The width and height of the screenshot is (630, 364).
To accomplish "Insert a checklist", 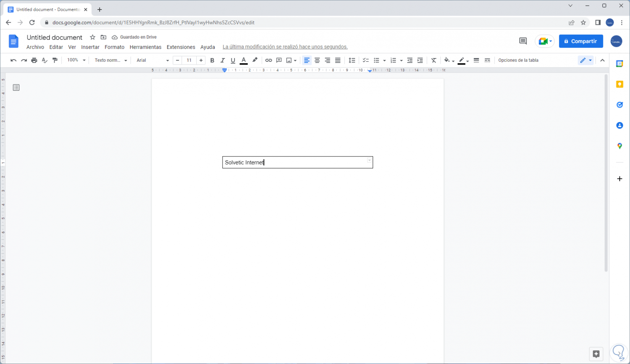I will tap(365, 60).
